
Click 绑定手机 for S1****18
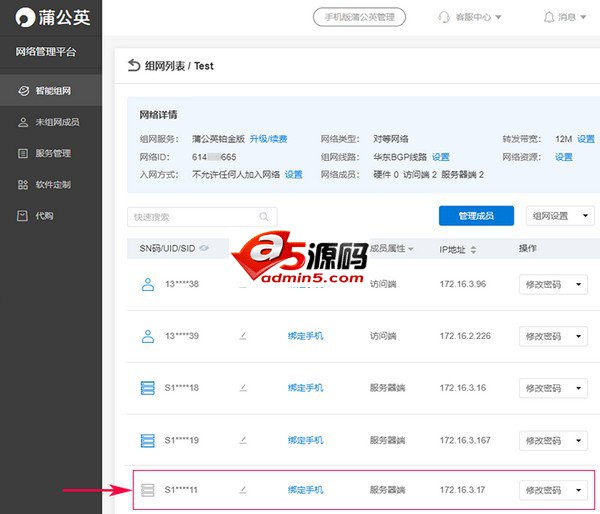tap(305, 388)
